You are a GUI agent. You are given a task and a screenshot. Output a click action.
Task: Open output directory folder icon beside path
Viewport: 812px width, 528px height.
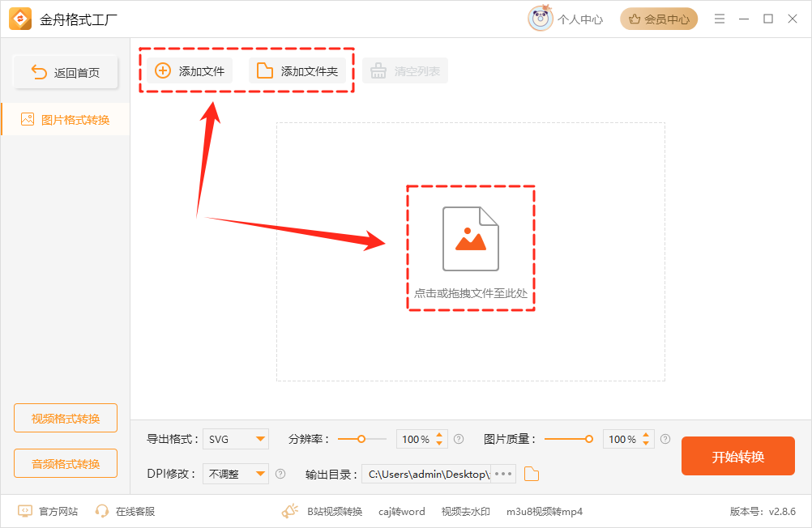click(x=532, y=474)
